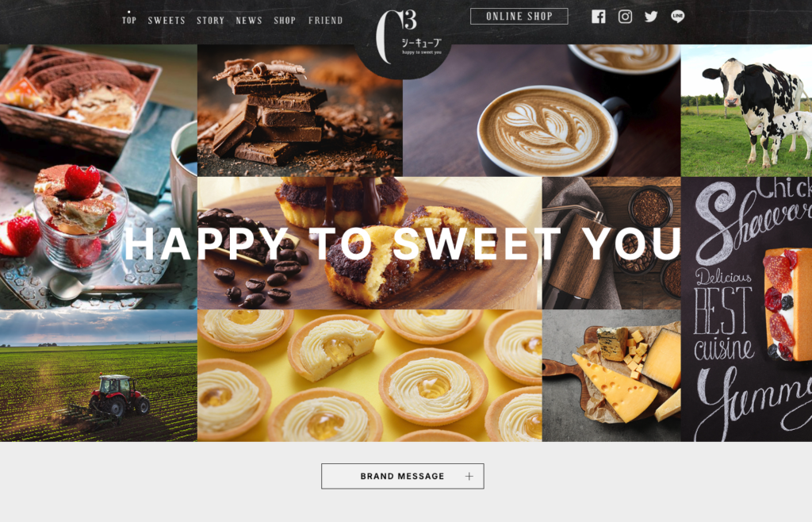Open the SHOP menu item
Screen dimensions: 812x522
pos(285,20)
